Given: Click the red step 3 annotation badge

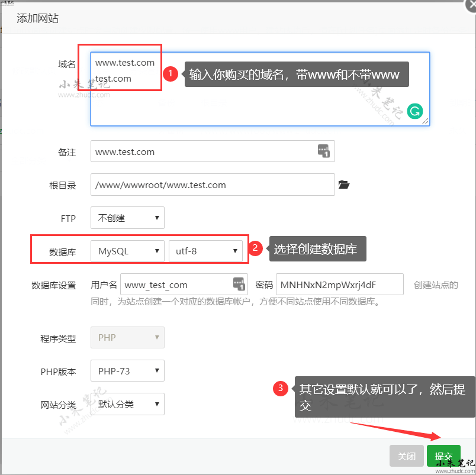Looking at the screenshot, I should 281,389.
